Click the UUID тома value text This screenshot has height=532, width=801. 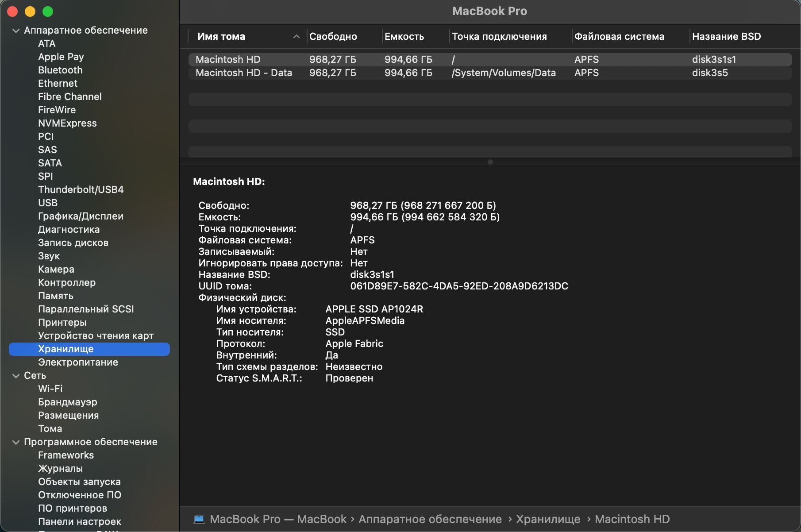(x=459, y=286)
